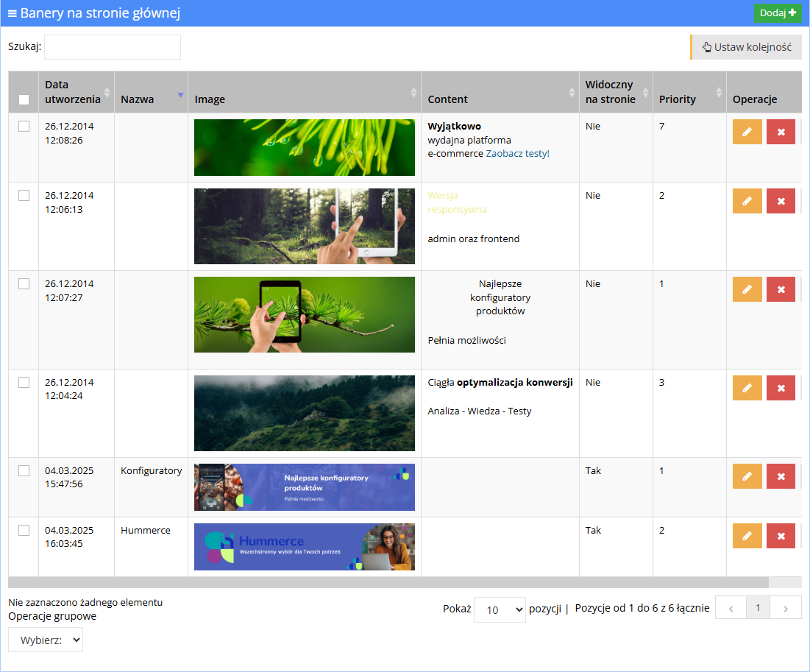
Task: Open the foggy forest hills banner thumbnail
Action: pyautogui.click(x=305, y=414)
